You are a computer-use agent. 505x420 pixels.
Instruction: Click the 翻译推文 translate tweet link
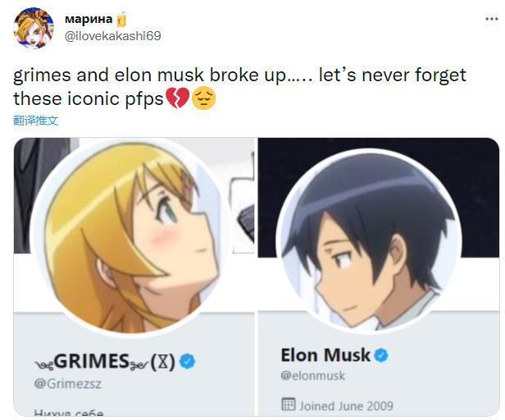click(x=36, y=121)
